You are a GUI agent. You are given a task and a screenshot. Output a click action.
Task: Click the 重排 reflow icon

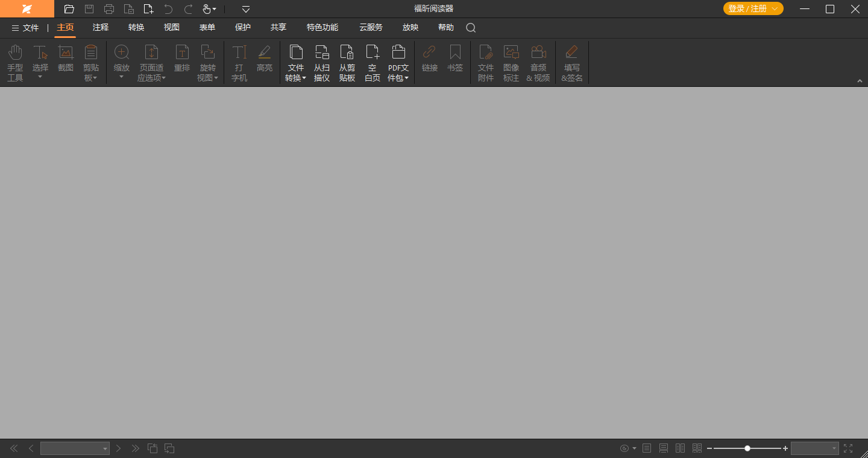(182, 59)
